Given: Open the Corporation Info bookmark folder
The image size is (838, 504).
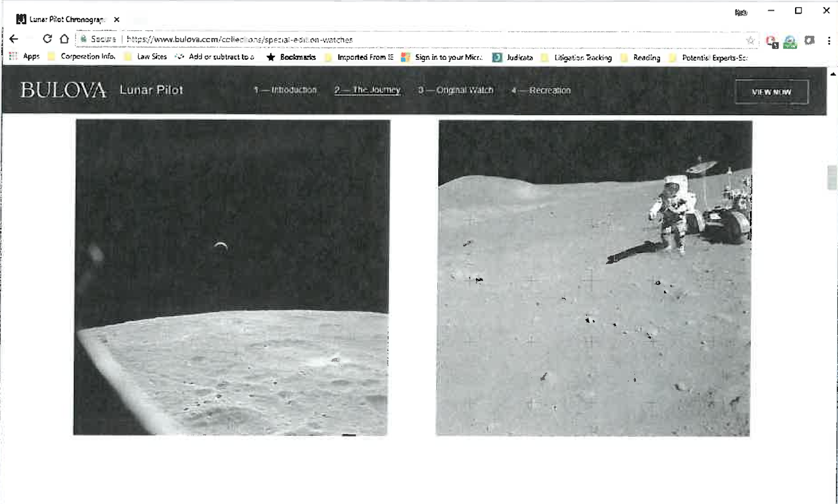Looking at the screenshot, I should coord(82,57).
